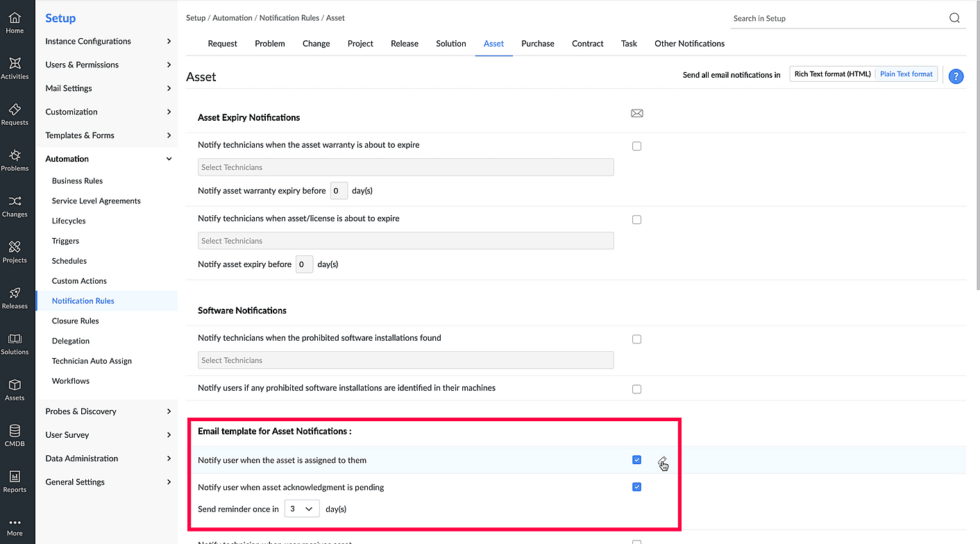
Task: Expand the Probes & Discovery section
Action: point(108,411)
